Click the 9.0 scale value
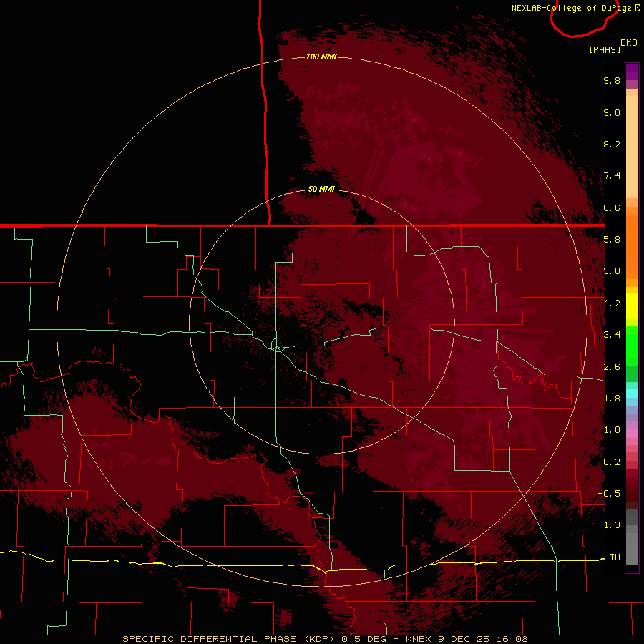The width and height of the screenshot is (644, 644). tap(612, 112)
